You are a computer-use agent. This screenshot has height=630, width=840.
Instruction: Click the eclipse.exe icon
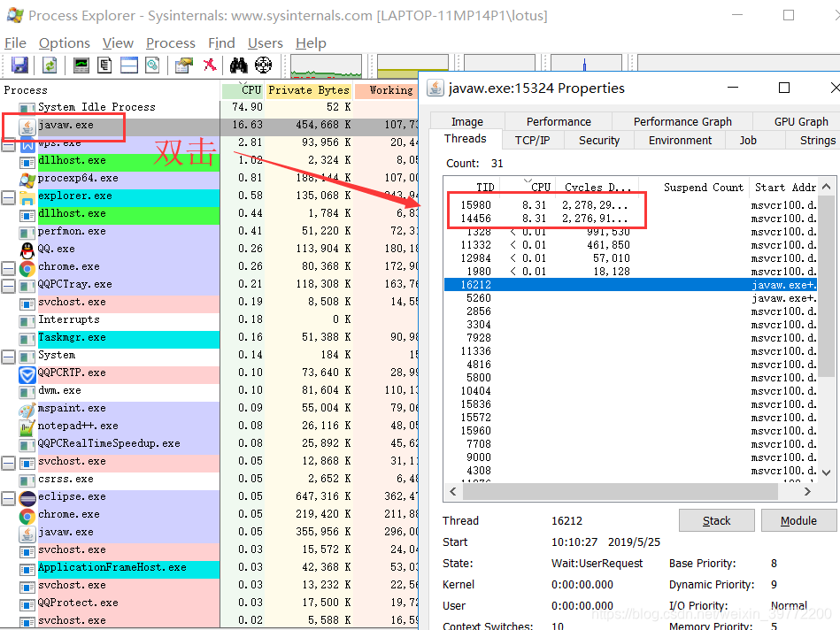[27, 498]
